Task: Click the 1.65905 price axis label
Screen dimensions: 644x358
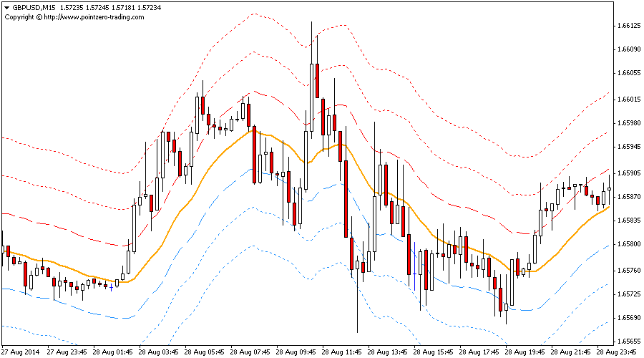Action: tap(627, 173)
